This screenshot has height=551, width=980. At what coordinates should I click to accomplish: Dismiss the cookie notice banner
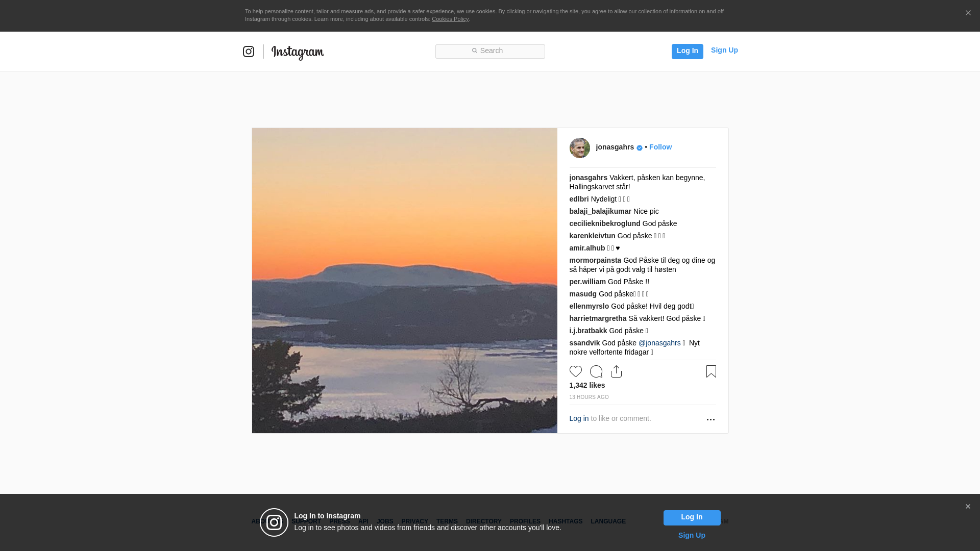968,13
